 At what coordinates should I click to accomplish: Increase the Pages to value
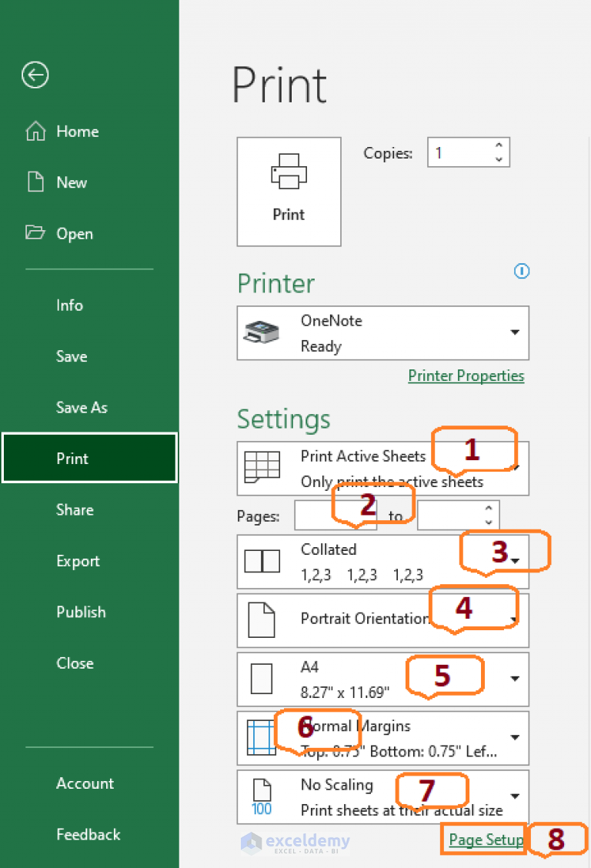click(489, 508)
